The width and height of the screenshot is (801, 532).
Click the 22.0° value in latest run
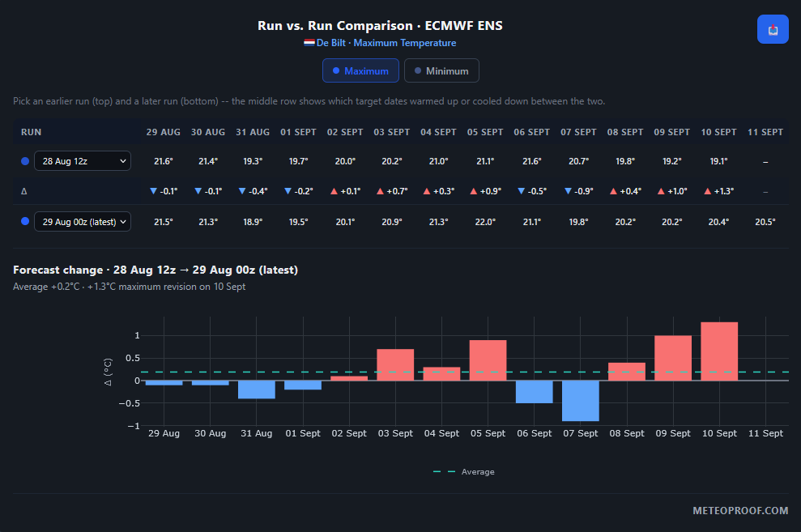pos(485,222)
